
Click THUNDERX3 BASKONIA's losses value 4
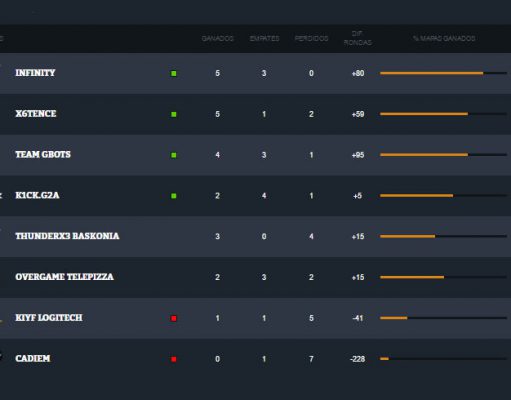pos(311,237)
